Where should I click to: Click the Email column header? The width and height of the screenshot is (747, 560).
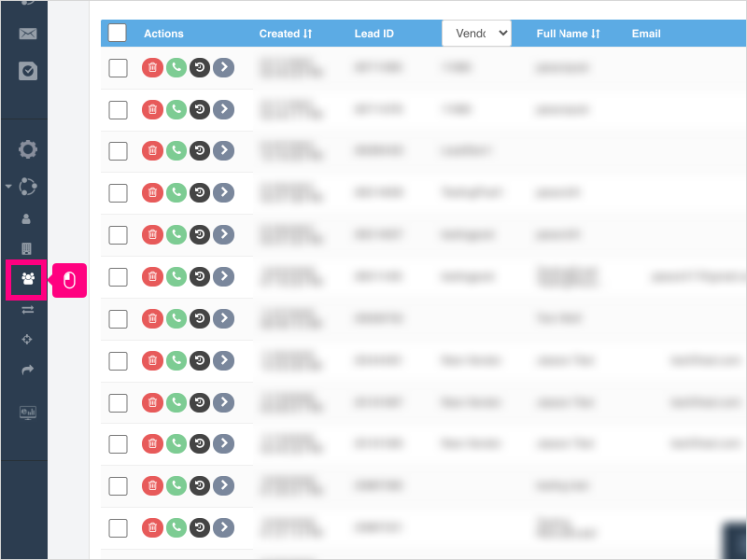[646, 34]
